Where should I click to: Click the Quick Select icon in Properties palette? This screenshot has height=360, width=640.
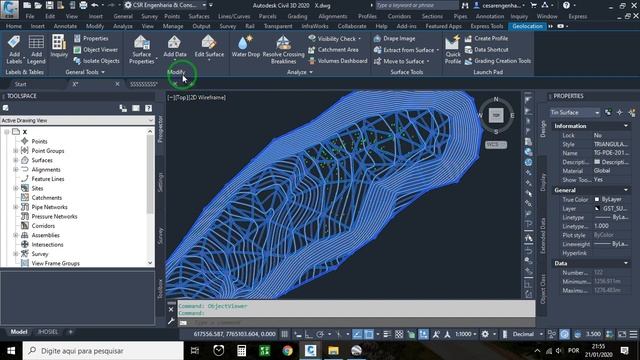[632, 112]
